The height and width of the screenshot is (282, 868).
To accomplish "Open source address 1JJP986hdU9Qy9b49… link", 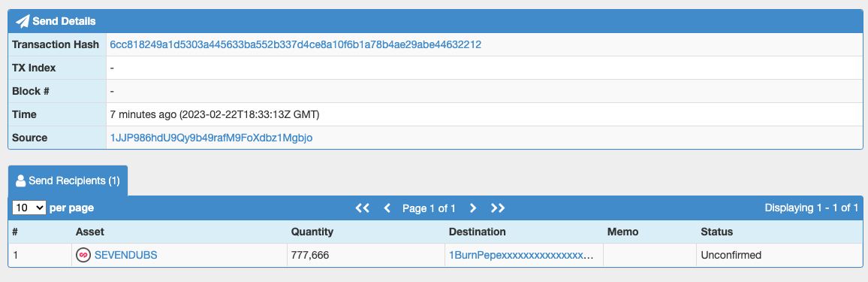I will [x=212, y=138].
